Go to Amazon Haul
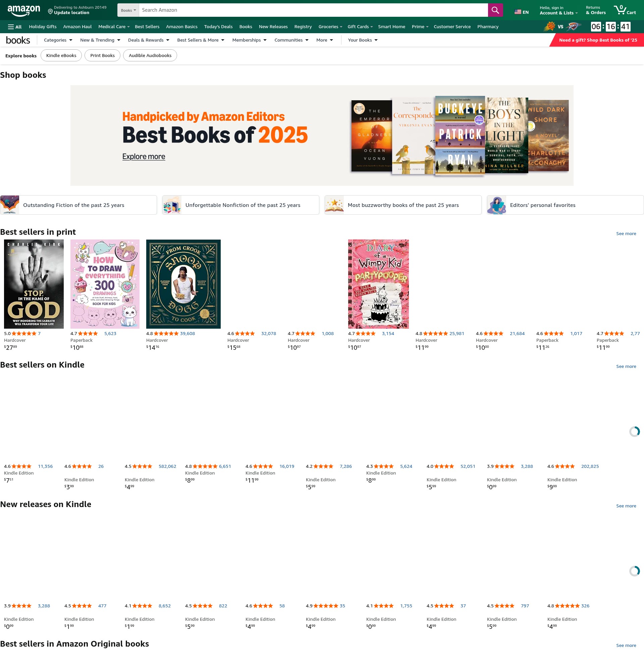The image size is (644, 658). (x=77, y=27)
